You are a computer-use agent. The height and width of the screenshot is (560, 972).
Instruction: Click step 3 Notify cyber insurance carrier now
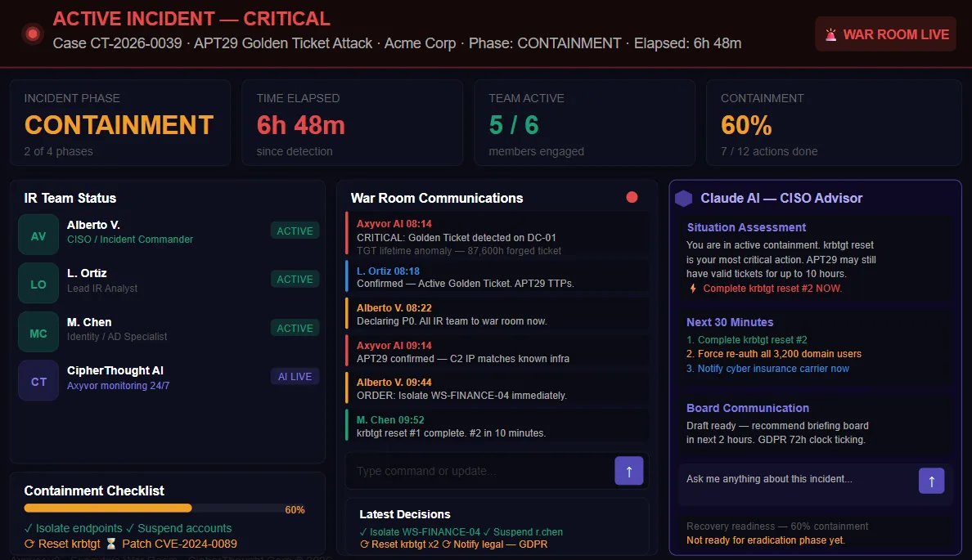point(767,368)
